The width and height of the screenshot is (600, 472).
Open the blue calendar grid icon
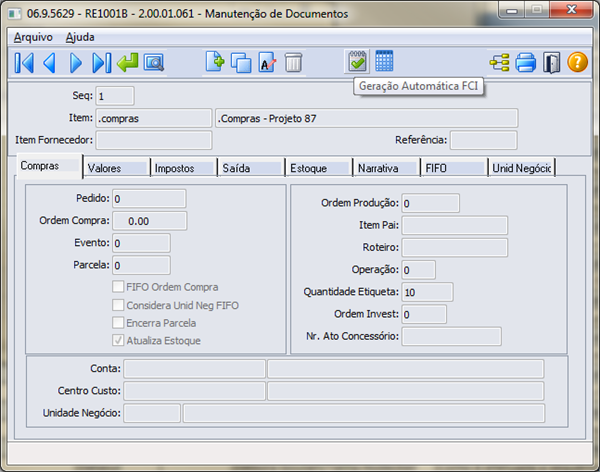[x=384, y=61]
